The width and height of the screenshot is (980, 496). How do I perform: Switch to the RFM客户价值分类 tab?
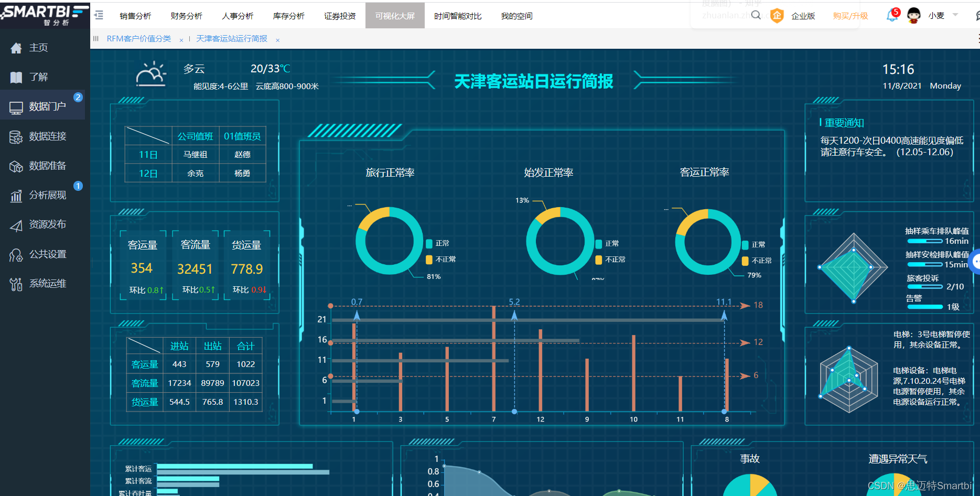pyautogui.click(x=138, y=38)
